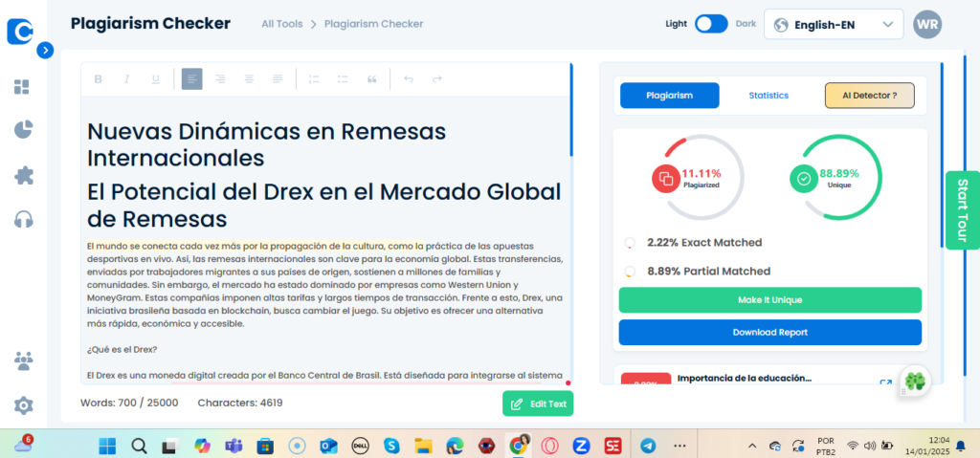Open the external link icon of matched source
Image resolution: width=980 pixels, height=458 pixels.
885,383
